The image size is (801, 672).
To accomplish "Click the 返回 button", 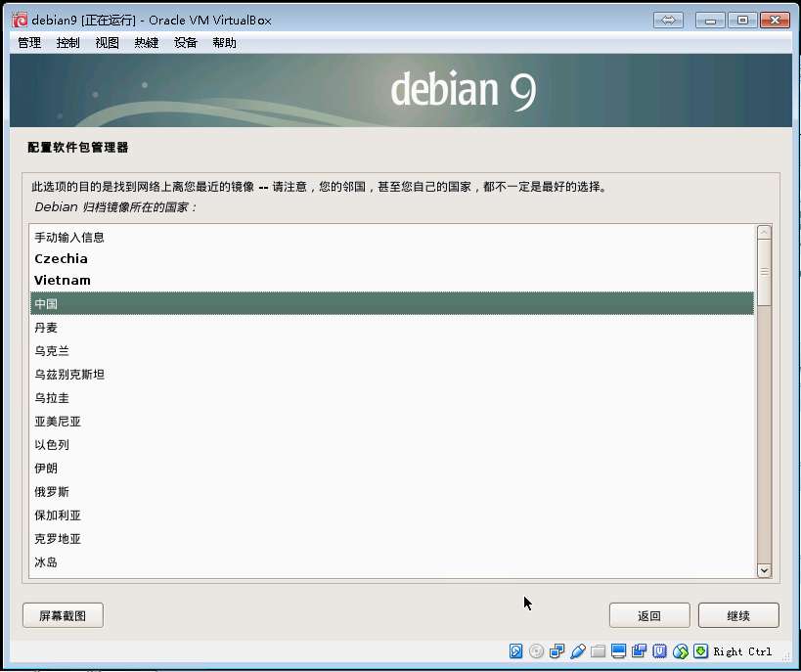I will point(649,615).
